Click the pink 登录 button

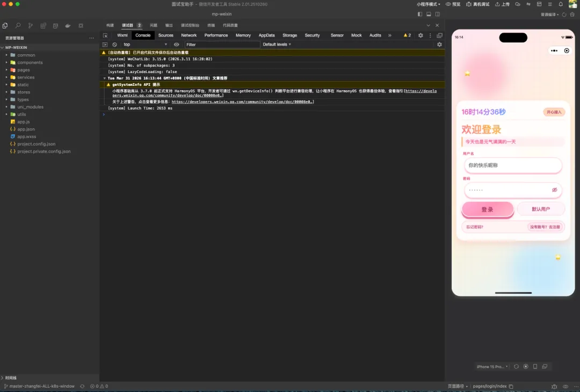point(488,209)
